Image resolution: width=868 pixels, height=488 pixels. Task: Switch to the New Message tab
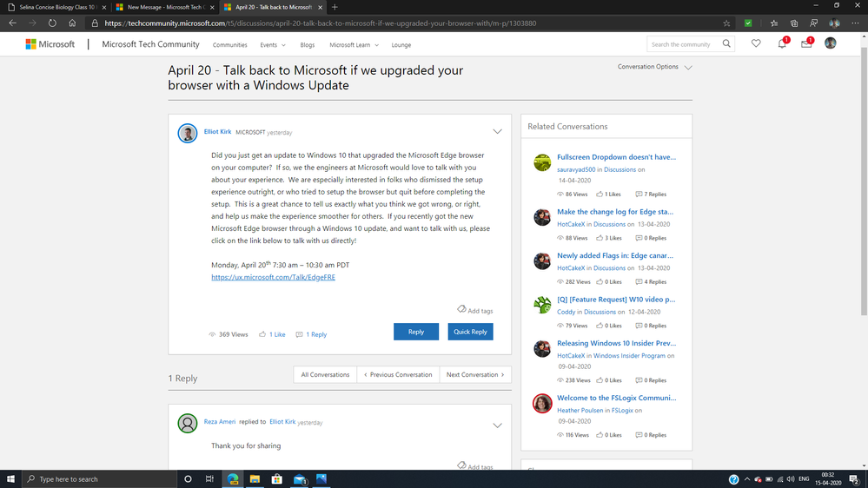(165, 7)
